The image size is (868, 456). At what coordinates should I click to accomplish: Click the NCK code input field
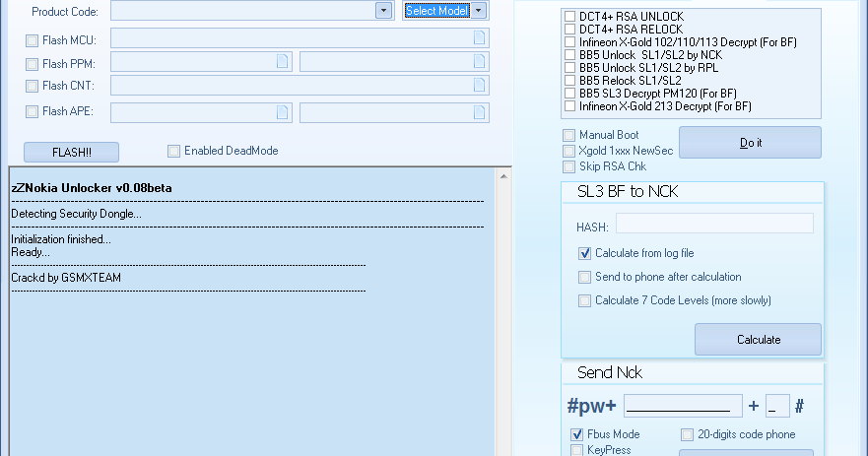pyautogui.click(x=683, y=406)
